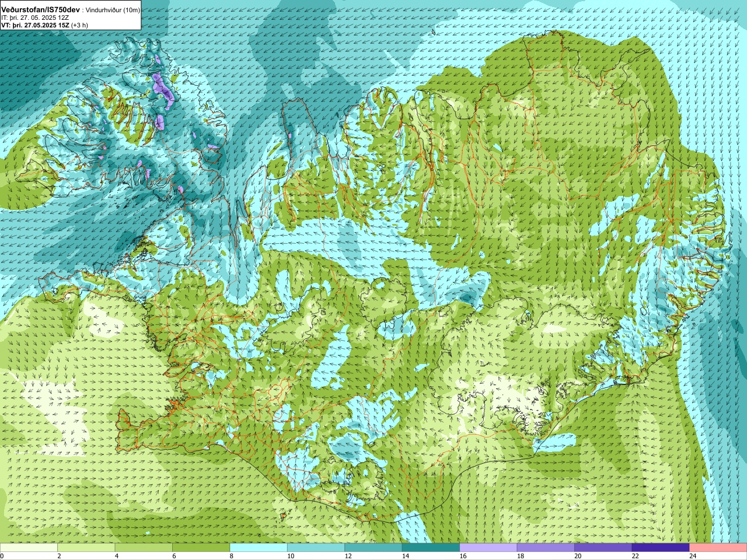
Task: Click the legend value 2
Action: (x=60, y=556)
